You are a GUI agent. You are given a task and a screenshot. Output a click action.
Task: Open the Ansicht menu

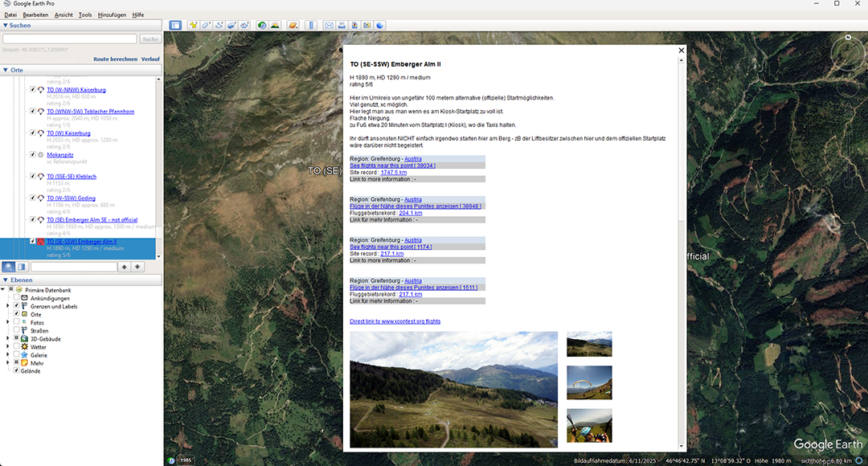63,14
